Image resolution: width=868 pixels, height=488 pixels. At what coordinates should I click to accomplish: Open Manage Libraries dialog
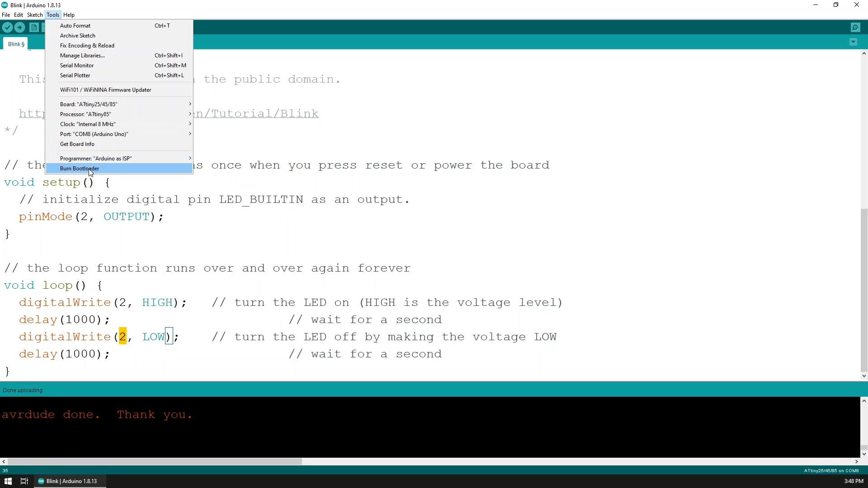click(82, 56)
